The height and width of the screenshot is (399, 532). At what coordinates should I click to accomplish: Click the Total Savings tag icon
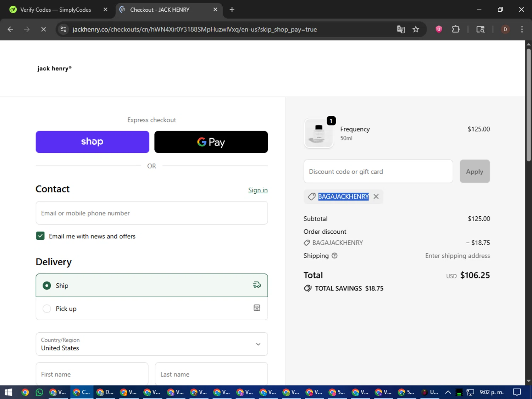tap(307, 288)
